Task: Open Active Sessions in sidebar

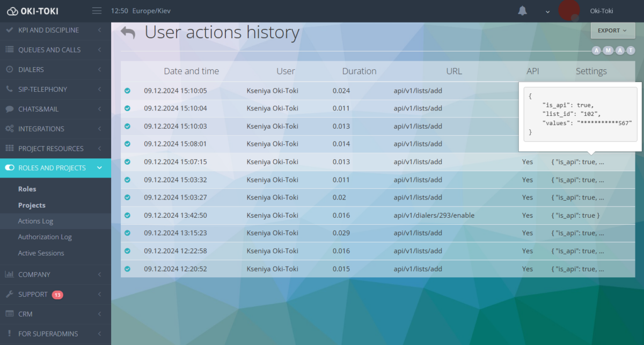Action: tap(41, 253)
